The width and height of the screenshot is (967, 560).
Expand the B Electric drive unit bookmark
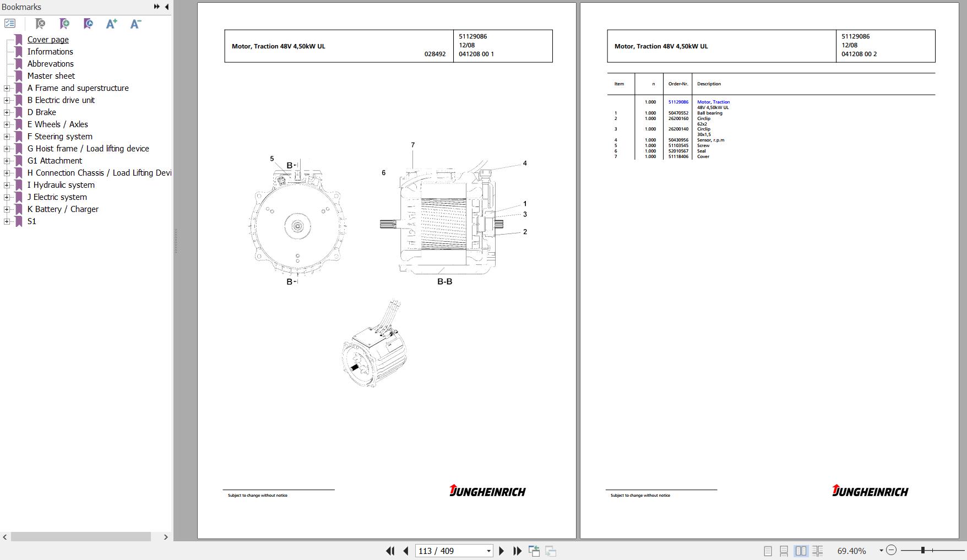click(7, 100)
